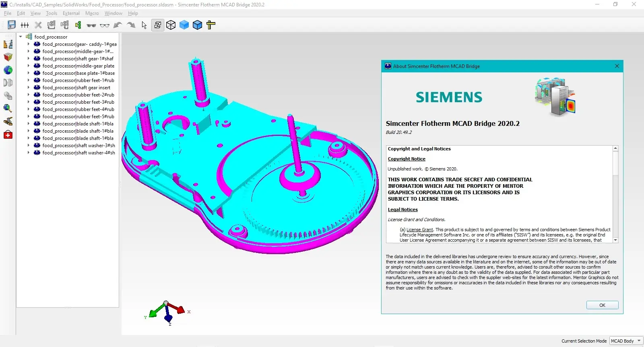Click the Rubik's cube sidebar icon

point(8,57)
